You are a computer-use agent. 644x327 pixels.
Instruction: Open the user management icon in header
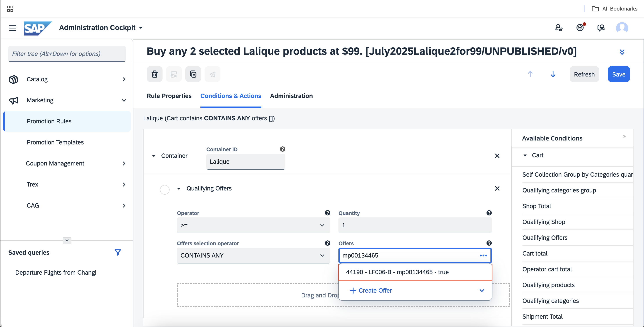tap(559, 28)
